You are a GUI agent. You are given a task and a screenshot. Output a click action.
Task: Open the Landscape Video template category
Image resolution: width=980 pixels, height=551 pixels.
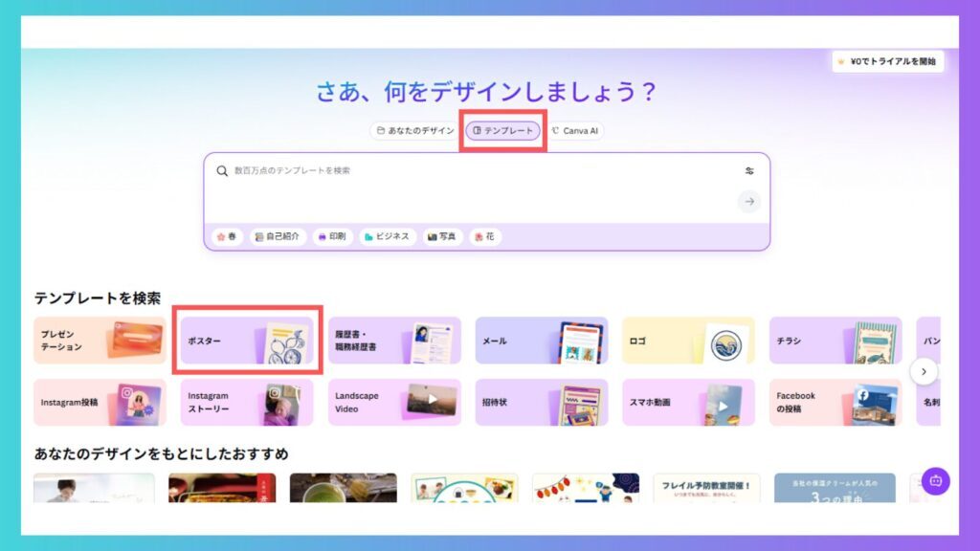[x=394, y=403]
